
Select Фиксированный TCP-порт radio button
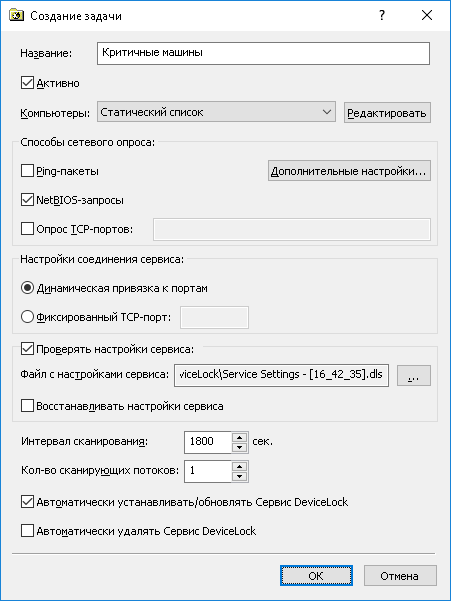pos(27,317)
